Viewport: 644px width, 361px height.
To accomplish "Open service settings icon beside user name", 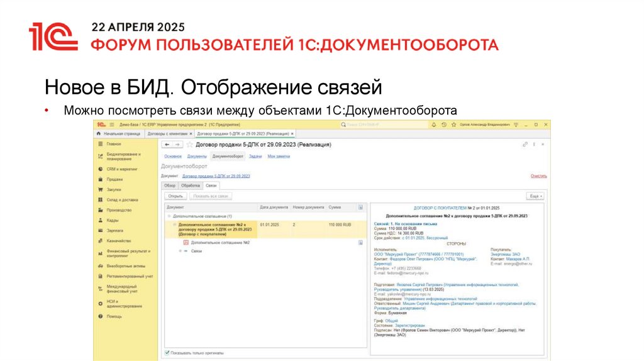I will point(516,125).
